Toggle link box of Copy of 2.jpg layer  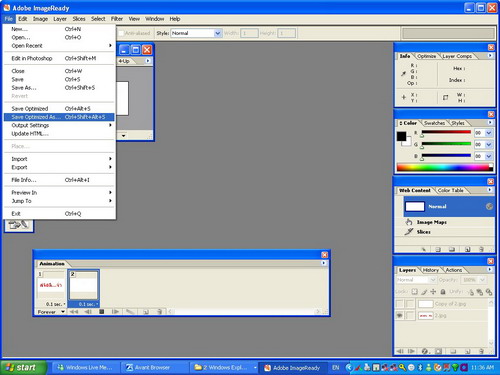[x=410, y=304]
